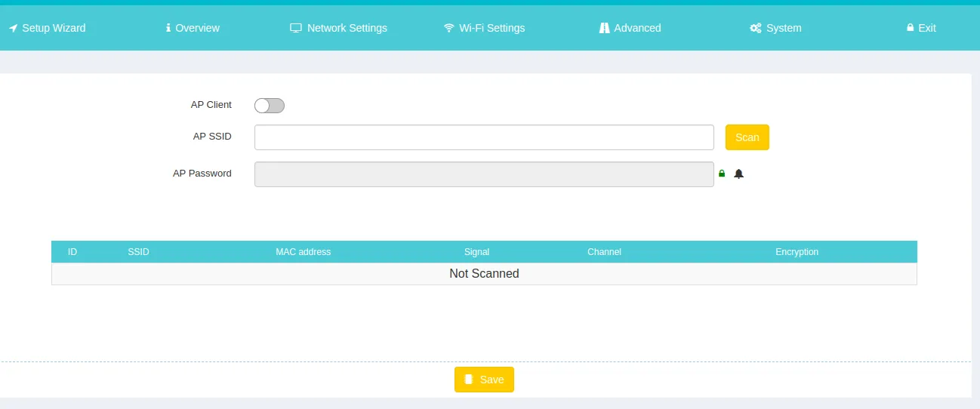Click the Signal column header
This screenshot has height=409, width=980.
pyautogui.click(x=476, y=252)
